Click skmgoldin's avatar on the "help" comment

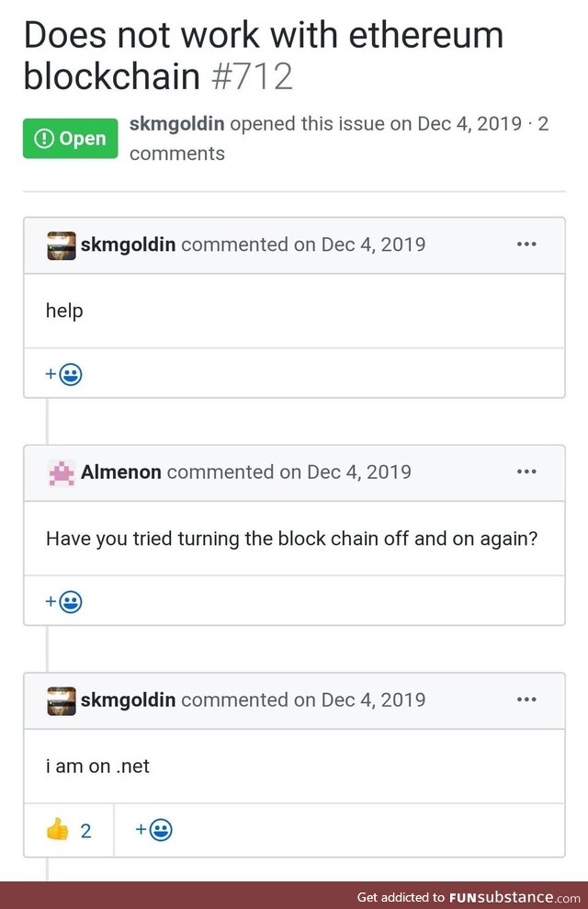62,245
